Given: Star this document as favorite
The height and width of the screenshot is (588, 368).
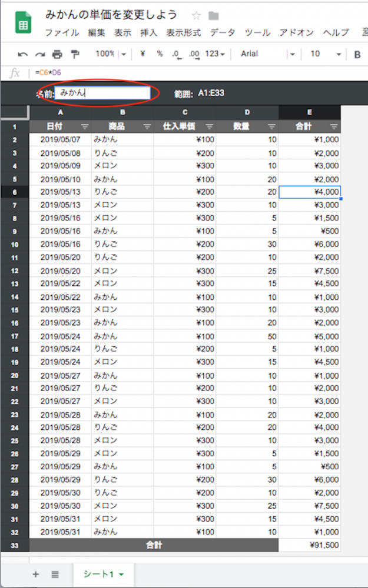Looking at the screenshot, I should [196, 16].
